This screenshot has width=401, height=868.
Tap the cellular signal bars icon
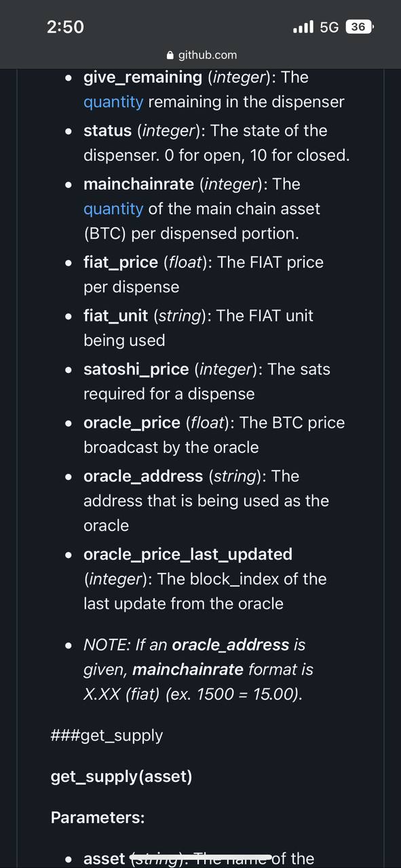pyautogui.click(x=303, y=27)
